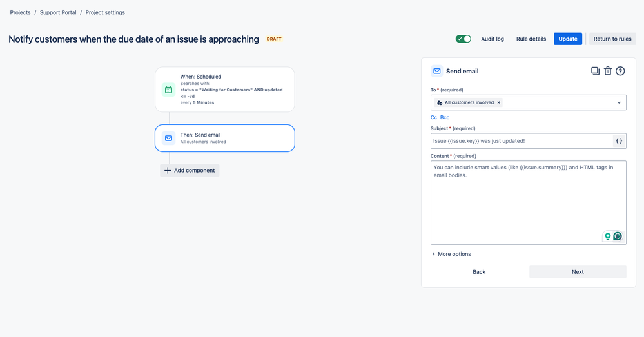This screenshot has height=337, width=644.
Task: Click the mail icon on Then: Send email card
Action: (x=168, y=139)
